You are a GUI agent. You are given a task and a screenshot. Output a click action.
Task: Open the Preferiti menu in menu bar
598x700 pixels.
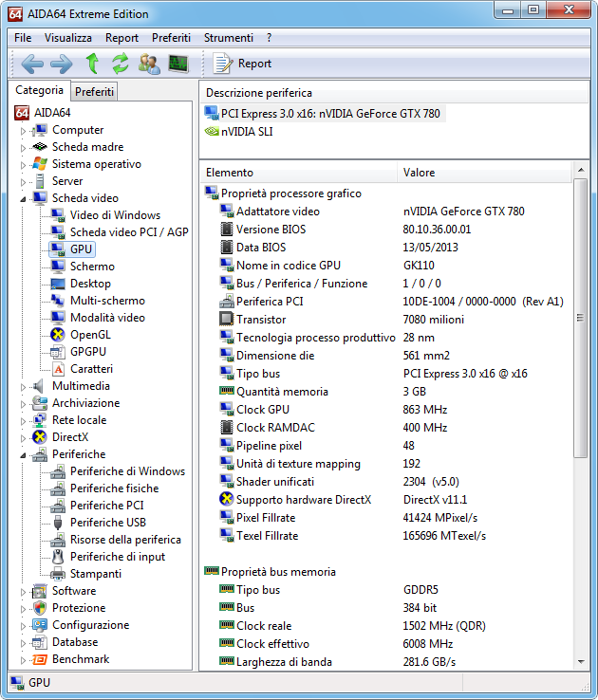[x=171, y=38]
